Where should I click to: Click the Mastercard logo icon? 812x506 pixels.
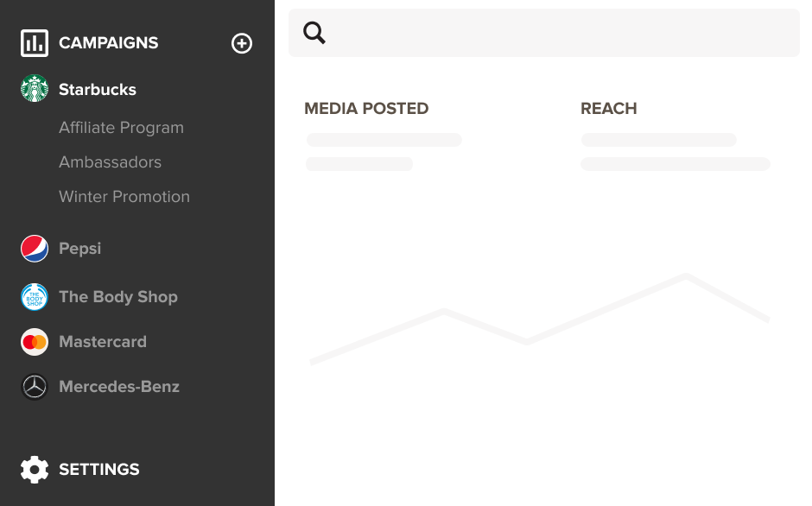click(35, 342)
